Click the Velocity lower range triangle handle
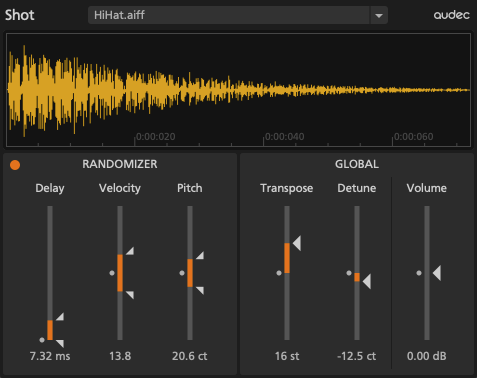 coord(130,295)
